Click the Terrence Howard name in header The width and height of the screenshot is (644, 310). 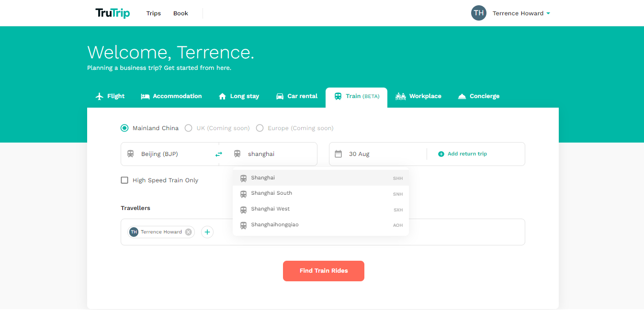pyautogui.click(x=518, y=13)
